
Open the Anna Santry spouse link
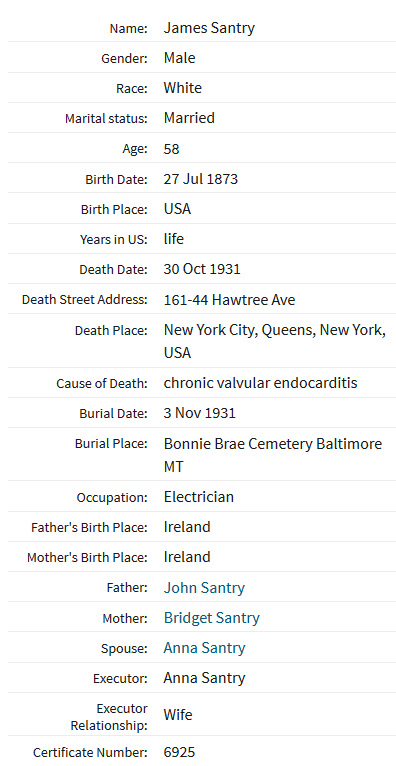point(204,648)
